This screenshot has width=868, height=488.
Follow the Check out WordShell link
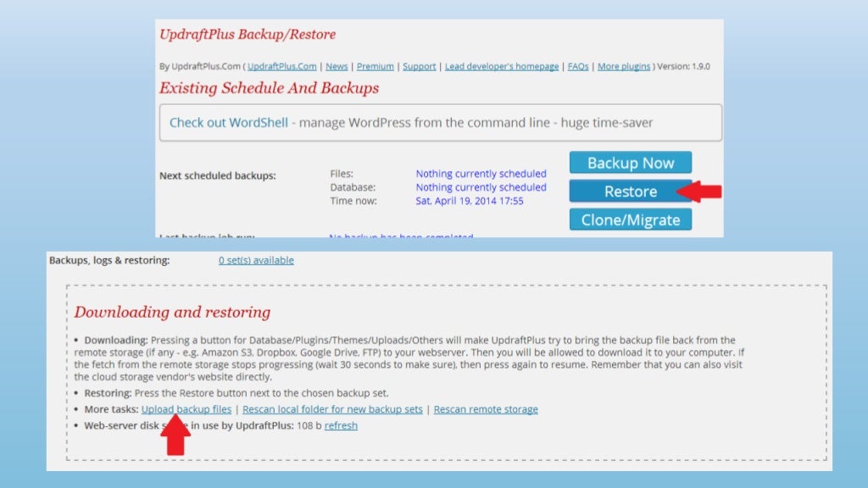[x=229, y=122]
